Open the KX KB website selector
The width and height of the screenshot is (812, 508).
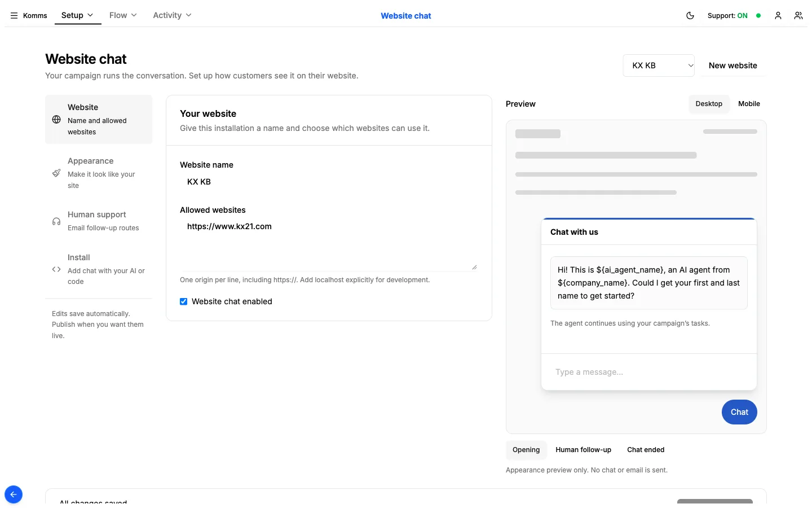point(659,65)
